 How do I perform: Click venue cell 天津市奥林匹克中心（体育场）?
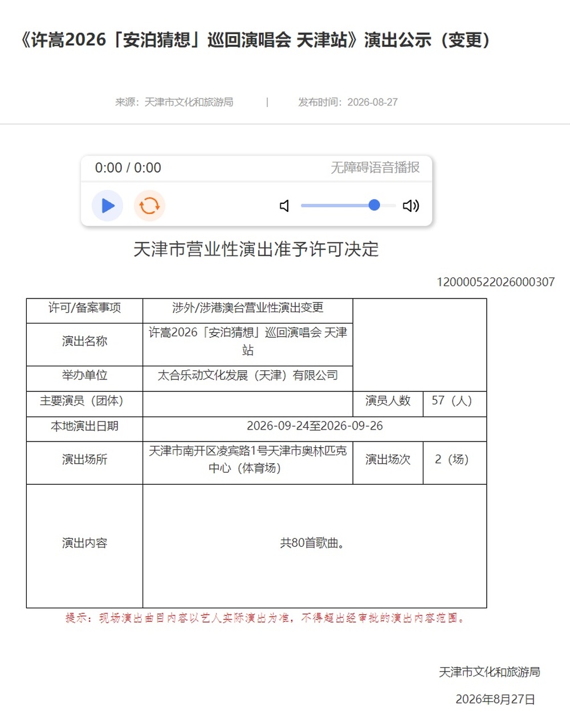(248, 463)
